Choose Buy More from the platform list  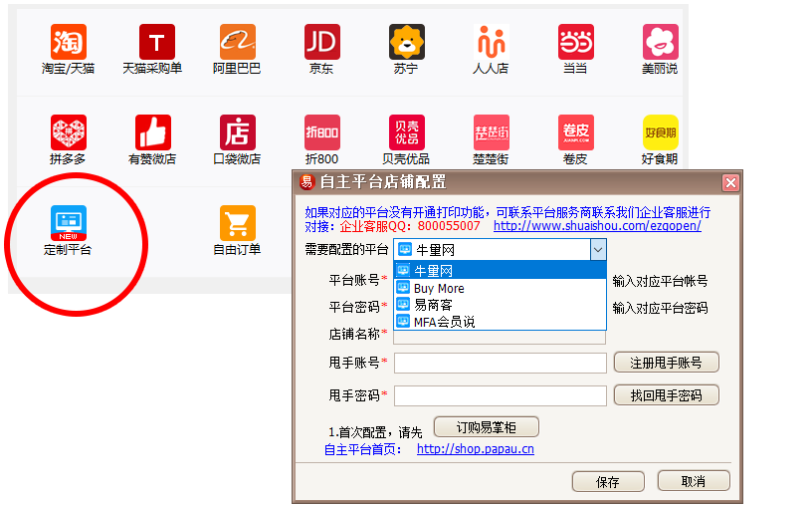500,288
